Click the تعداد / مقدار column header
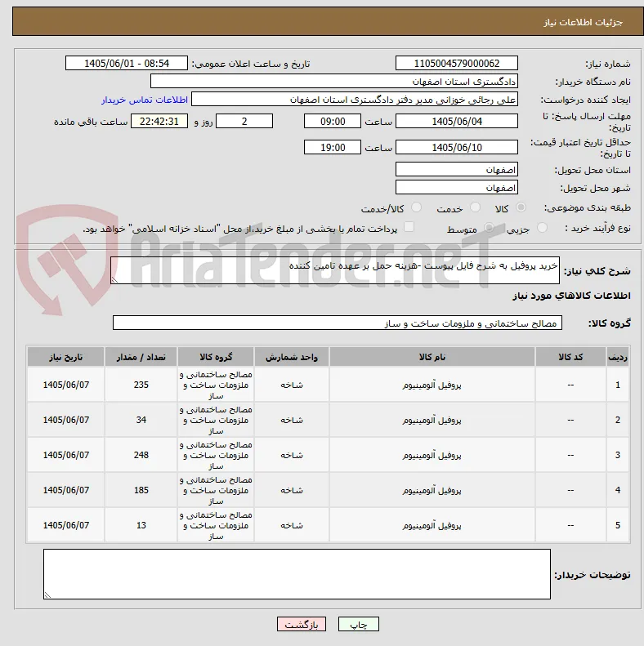This screenshot has height=646, width=644. coord(141,357)
